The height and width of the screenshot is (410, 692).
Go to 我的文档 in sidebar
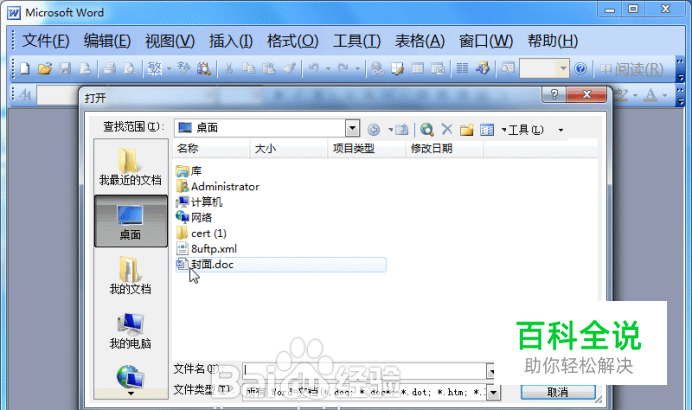tap(131, 276)
